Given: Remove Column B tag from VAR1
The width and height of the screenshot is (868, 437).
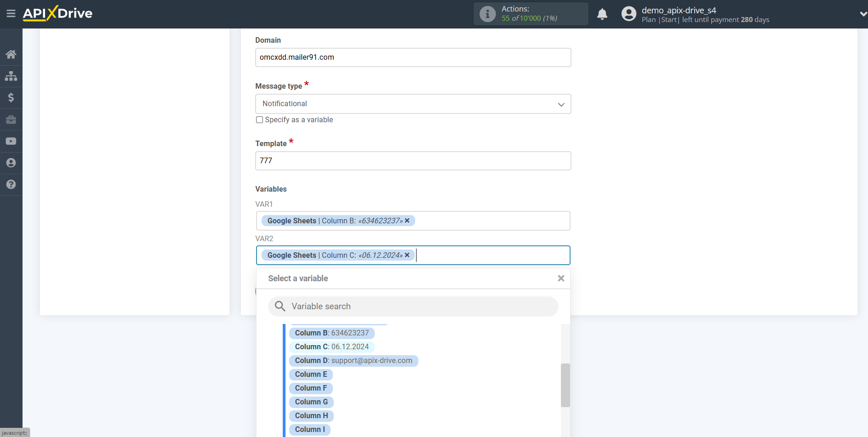Looking at the screenshot, I should click(407, 221).
